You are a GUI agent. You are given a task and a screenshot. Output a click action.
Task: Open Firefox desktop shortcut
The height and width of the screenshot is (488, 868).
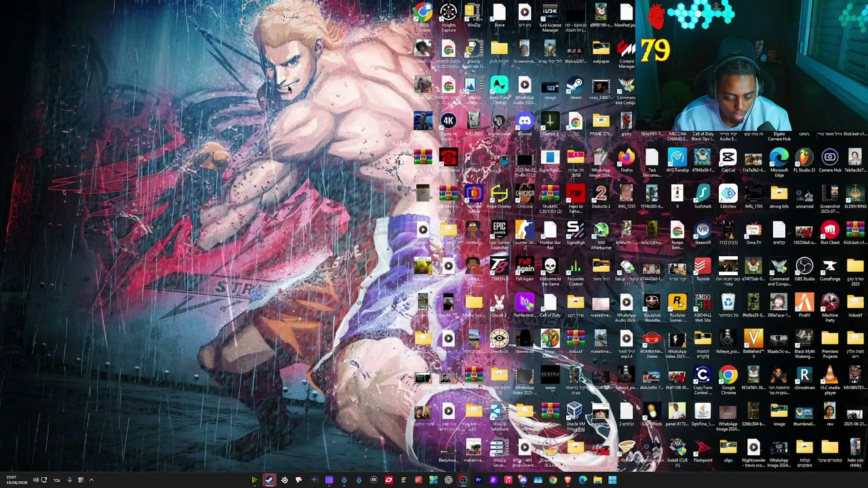coord(626,162)
